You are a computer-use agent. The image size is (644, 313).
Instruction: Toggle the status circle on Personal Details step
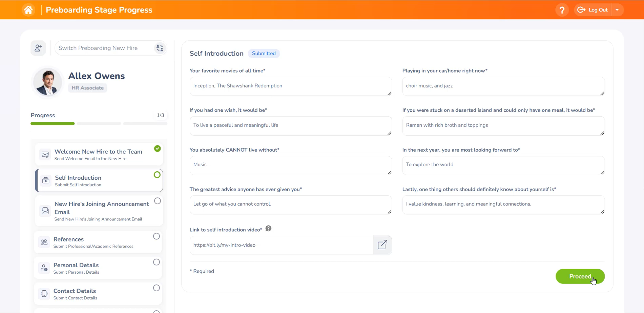click(157, 262)
